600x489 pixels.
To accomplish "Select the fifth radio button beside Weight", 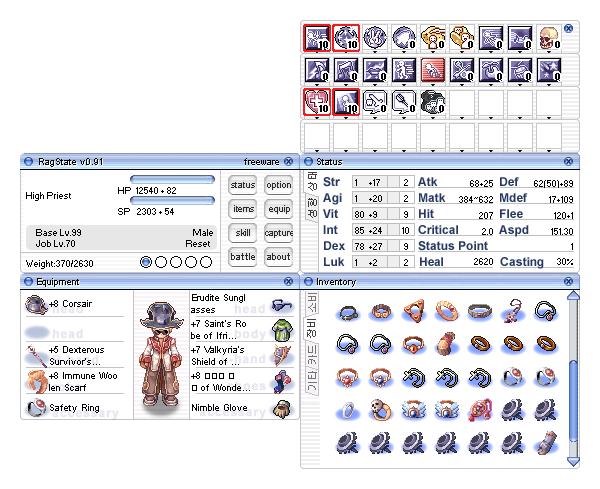I will pos(206,262).
